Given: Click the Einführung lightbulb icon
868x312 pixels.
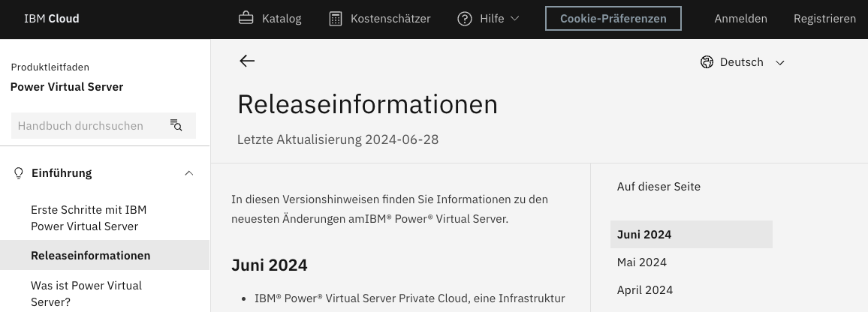Looking at the screenshot, I should [x=18, y=173].
